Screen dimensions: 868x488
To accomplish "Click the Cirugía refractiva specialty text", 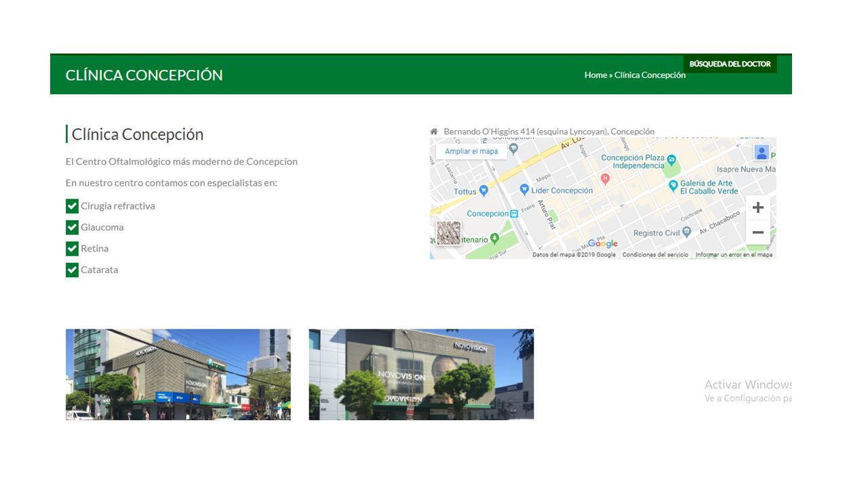I will click(118, 206).
